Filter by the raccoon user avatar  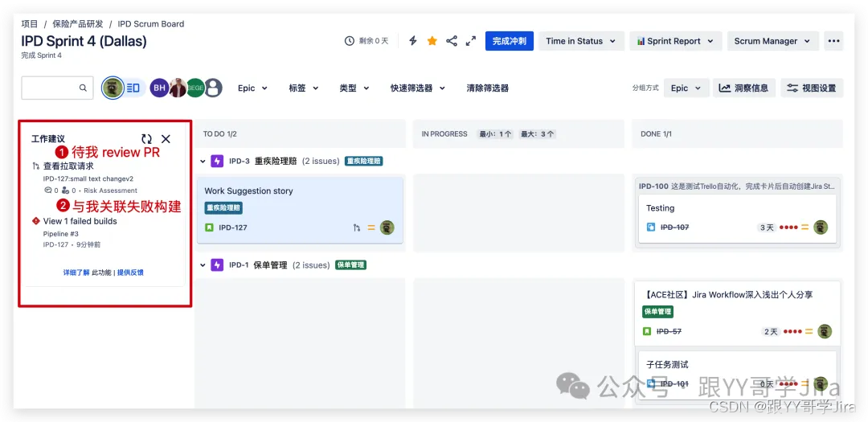click(x=113, y=88)
